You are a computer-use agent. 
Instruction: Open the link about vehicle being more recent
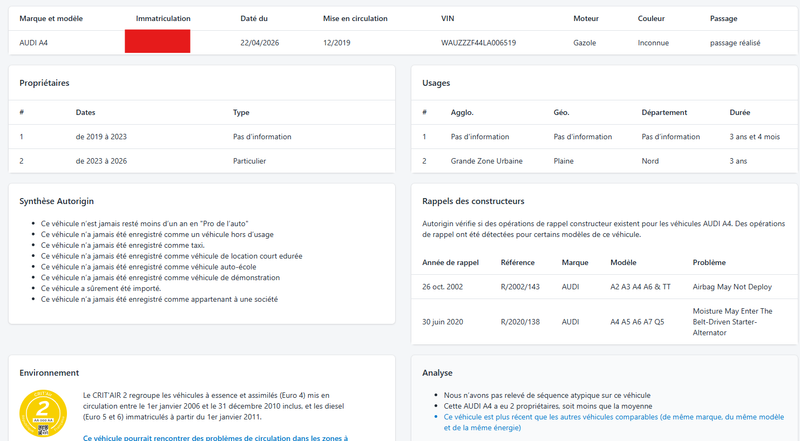tap(614, 423)
